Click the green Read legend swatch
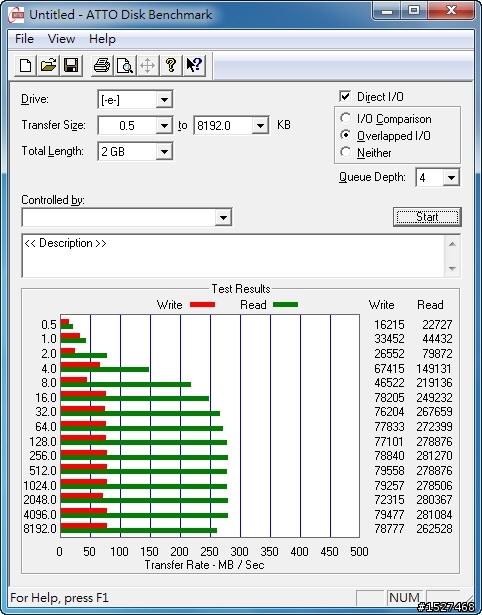The height and width of the screenshot is (615, 482). coord(286,304)
